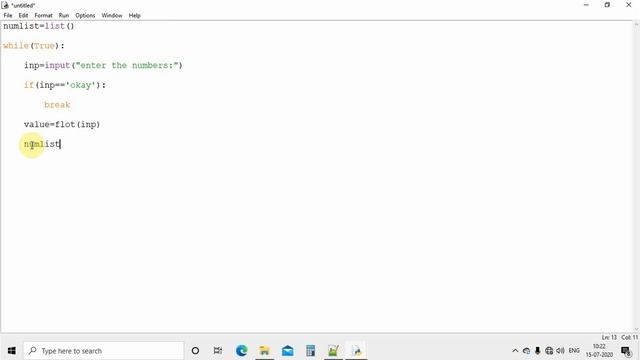
Task: Open network settings globe icon
Action: tap(549, 351)
